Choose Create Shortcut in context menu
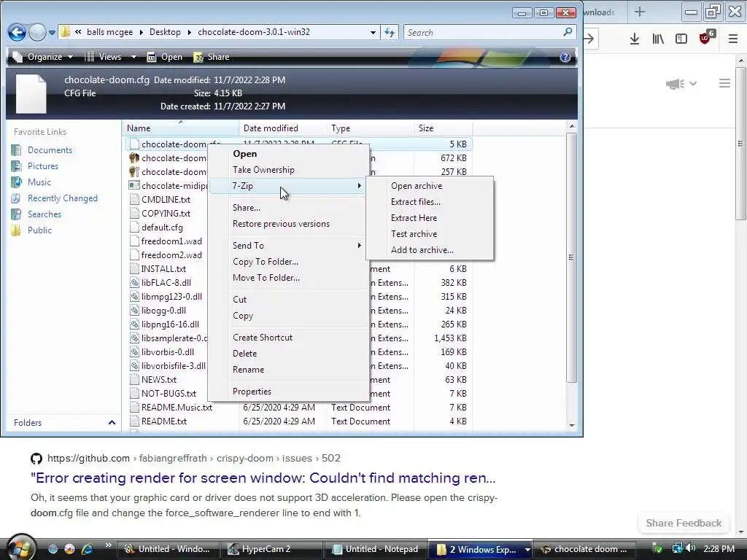 pos(288,338)
